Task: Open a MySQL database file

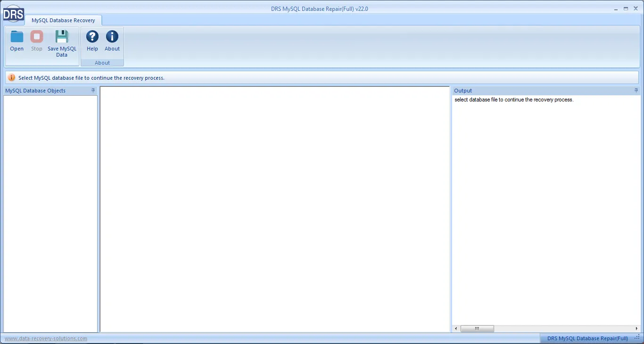Action: coord(17,41)
